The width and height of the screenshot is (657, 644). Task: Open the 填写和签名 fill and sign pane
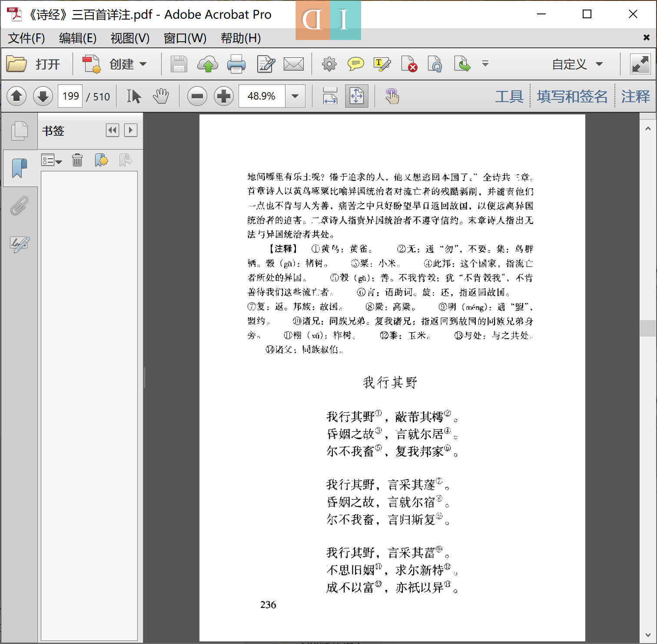point(572,96)
